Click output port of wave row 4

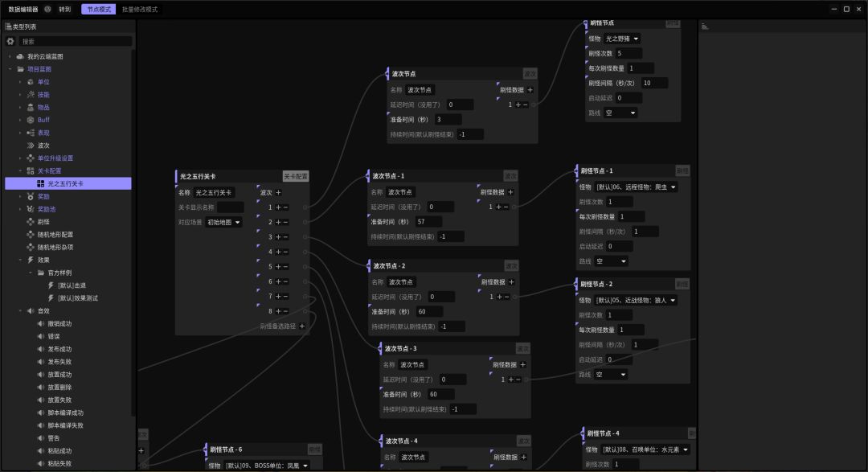[305, 252]
